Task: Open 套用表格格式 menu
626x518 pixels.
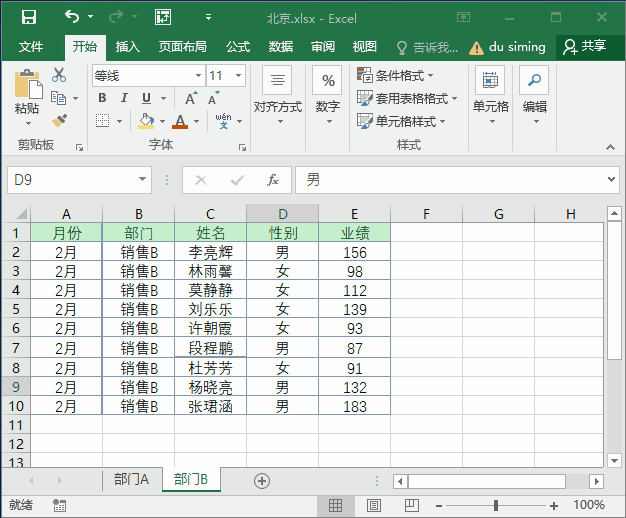Action: [x=407, y=98]
